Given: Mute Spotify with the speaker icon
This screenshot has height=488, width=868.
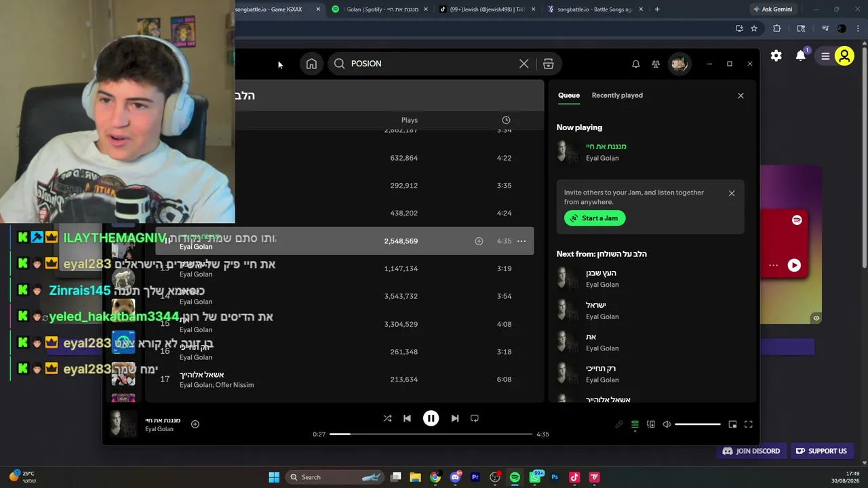Looking at the screenshot, I should (x=667, y=424).
